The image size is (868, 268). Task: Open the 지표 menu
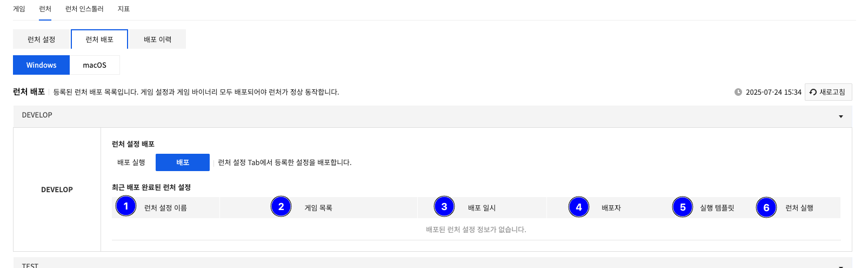[124, 9]
